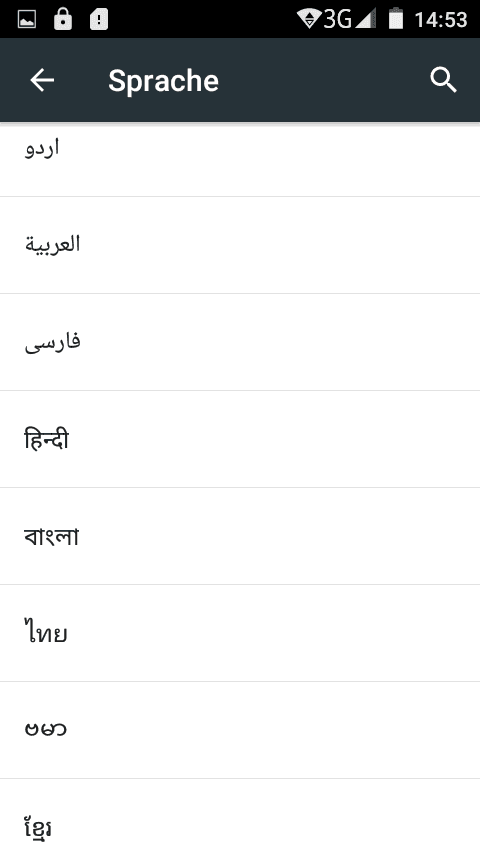Viewport: 480px width, 854px height.
Task: Tap the 14:53 clock in status bar
Action: point(441,20)
